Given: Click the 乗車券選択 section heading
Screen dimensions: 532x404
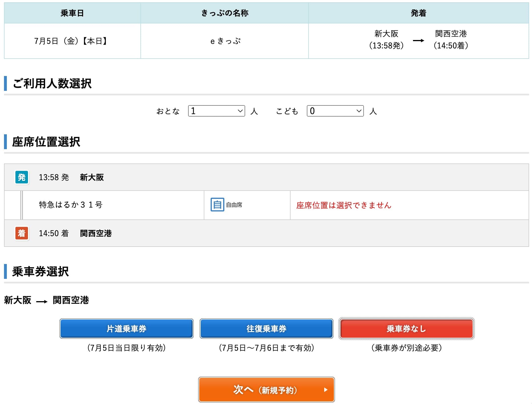Looking at the screenshot, I should pos(41,271).
